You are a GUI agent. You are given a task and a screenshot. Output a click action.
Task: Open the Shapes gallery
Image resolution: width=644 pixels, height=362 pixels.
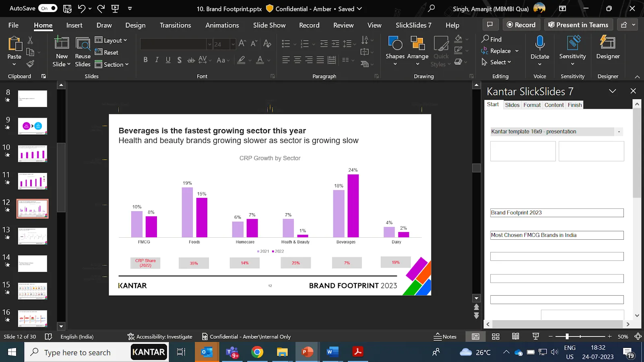point(395,51)
